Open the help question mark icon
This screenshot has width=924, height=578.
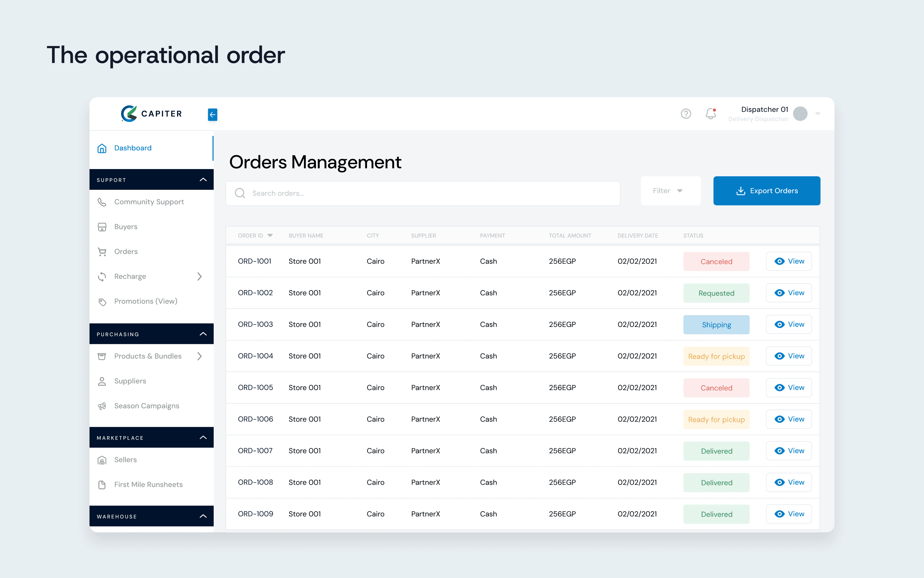coord(686,114)
